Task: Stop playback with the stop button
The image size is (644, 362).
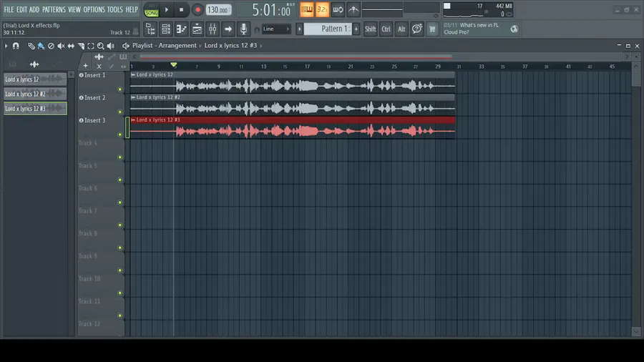Action: click(181, 10)
